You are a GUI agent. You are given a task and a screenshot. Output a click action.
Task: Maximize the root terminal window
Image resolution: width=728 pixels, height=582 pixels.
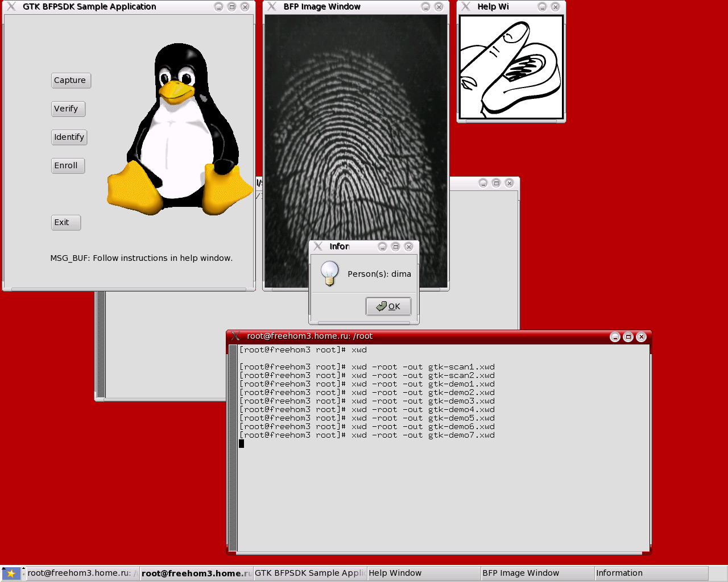pos(628,337)
